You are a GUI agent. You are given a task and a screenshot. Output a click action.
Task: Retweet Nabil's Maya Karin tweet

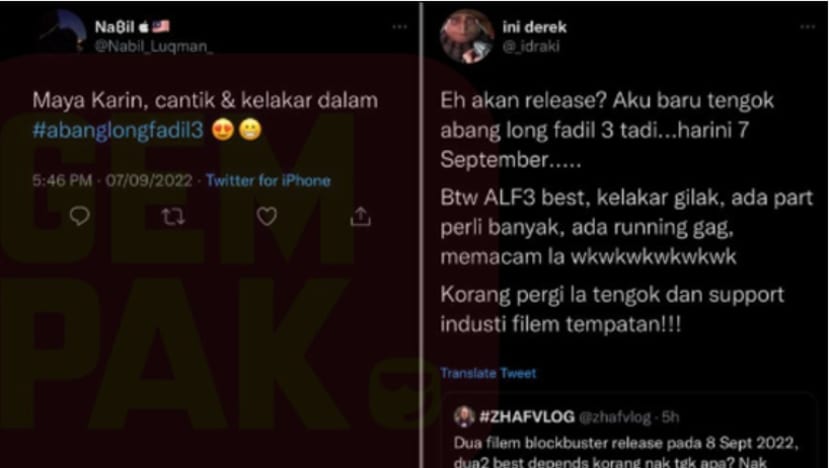pyautogui.click(x=173, y=216)
